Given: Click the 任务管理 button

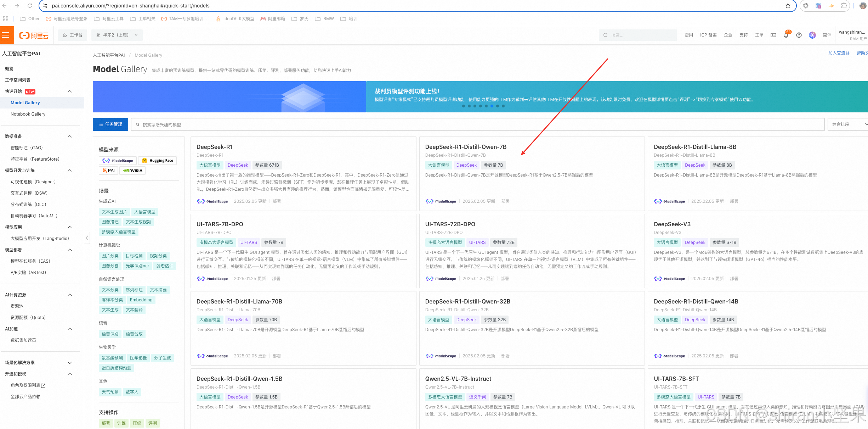Looking at the screenshot, I should (x=110, y=124).
